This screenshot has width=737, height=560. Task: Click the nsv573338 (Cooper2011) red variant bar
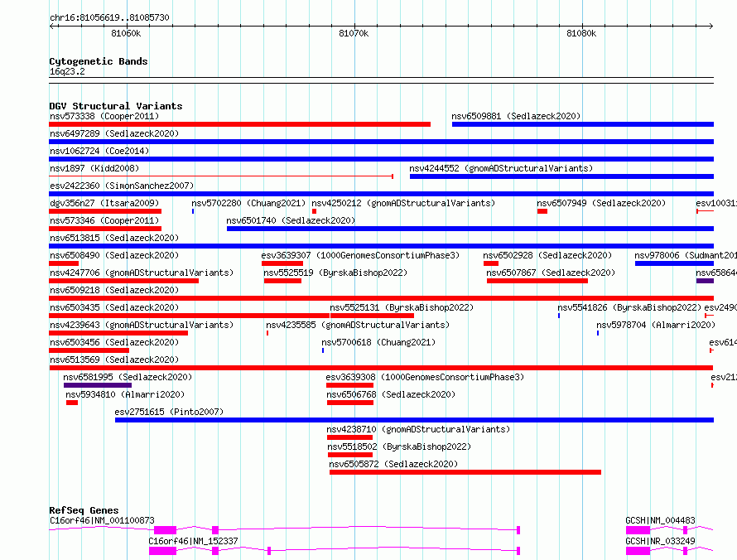pyautogui.click(x=239, y=124)
